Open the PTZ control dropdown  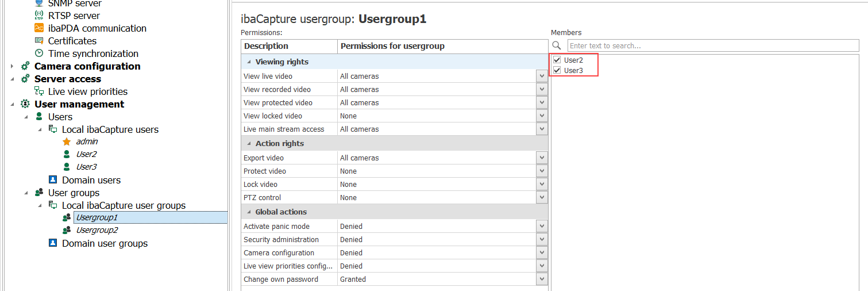[542, 197]
